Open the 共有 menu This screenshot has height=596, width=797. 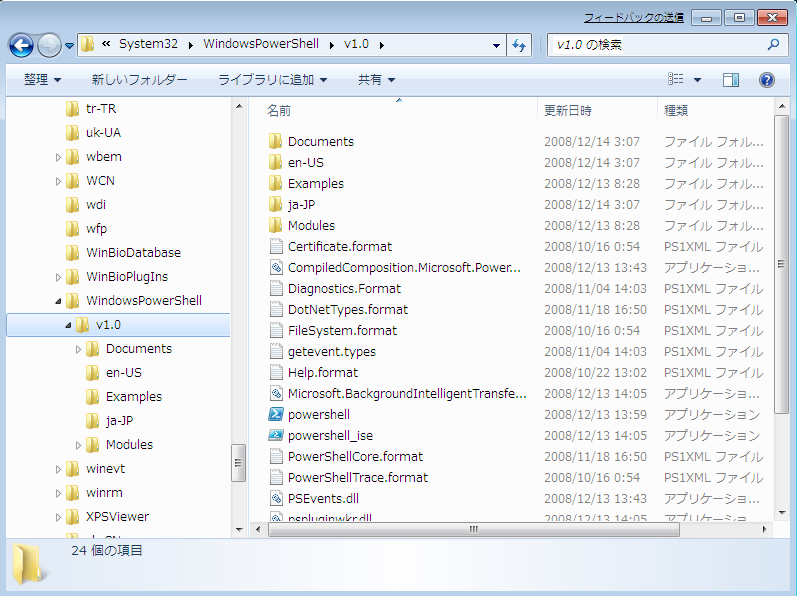point(376,79)
